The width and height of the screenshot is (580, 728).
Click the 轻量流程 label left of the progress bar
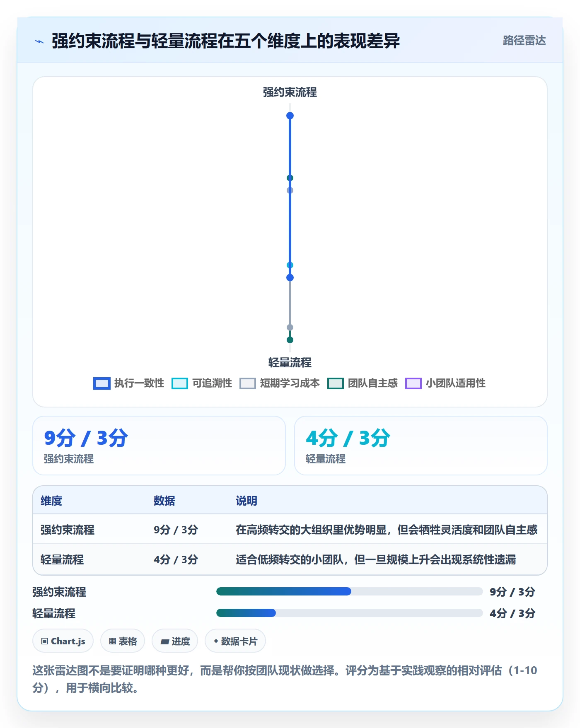click(x=54, y=613)
